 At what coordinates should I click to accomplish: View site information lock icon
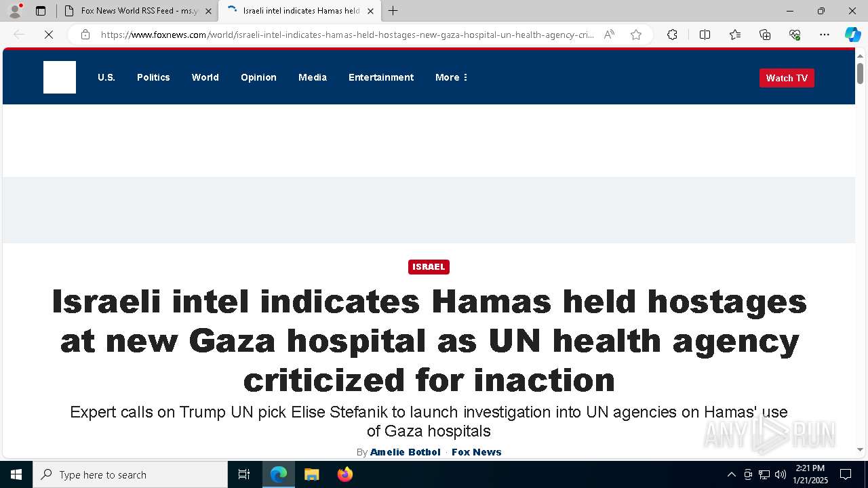coord(85,35)
